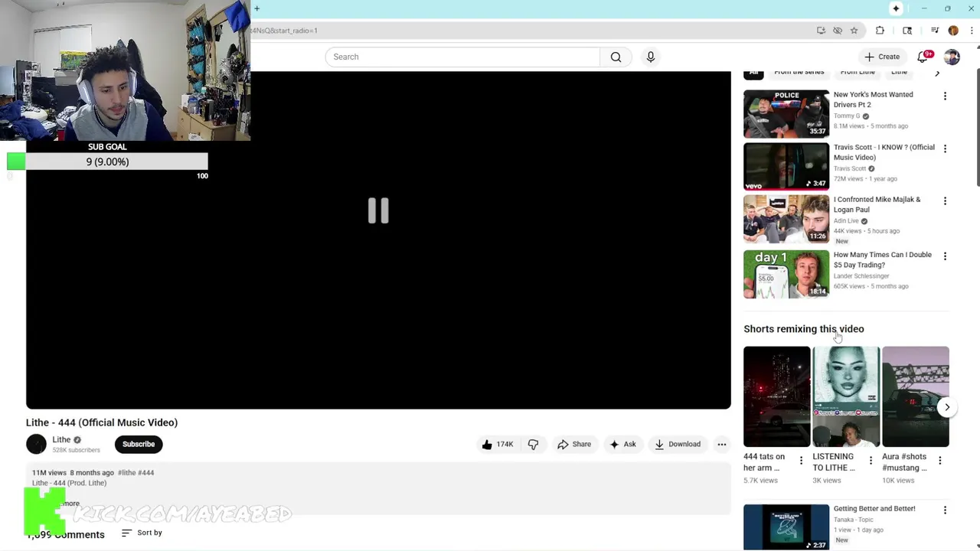Screen dimensions: 980x551
Task: Pause the video with center pause icon
Action: 378,210
